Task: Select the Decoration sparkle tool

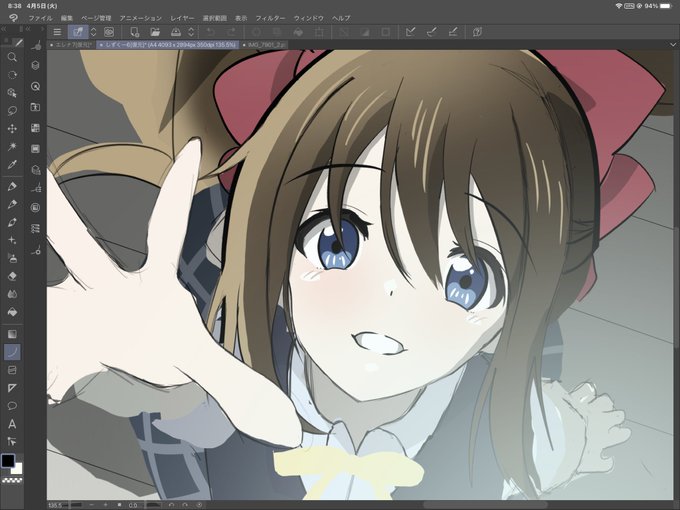Action: click(12, 240)
